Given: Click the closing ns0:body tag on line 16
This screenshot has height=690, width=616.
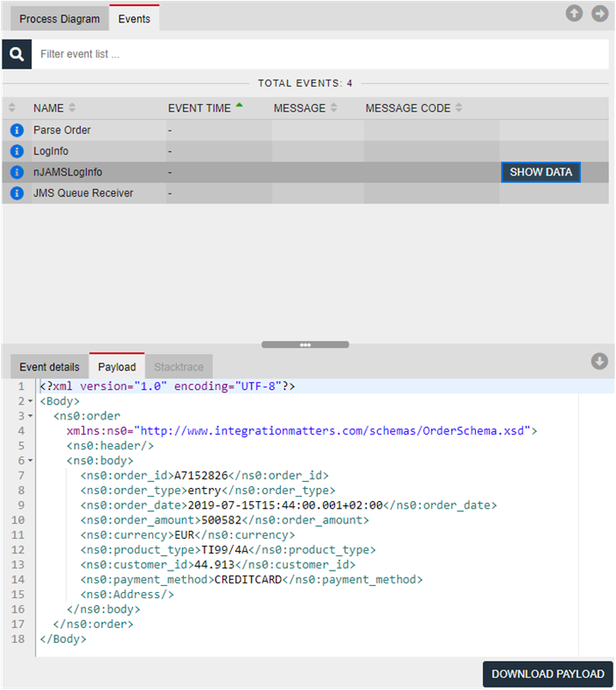Looking at the screenshot, I should pyautogui.click(x=103, y=609).
